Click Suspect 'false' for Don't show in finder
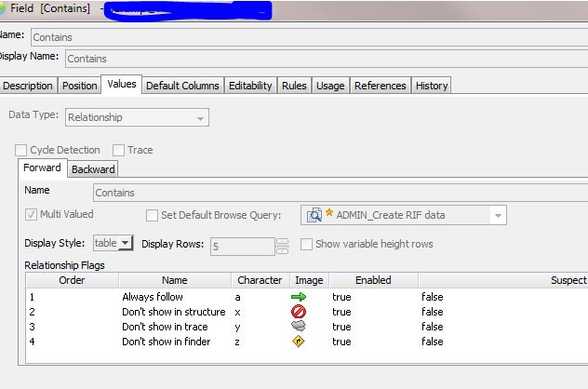This screenshot has height=389, width=588. tap(432, 342)
